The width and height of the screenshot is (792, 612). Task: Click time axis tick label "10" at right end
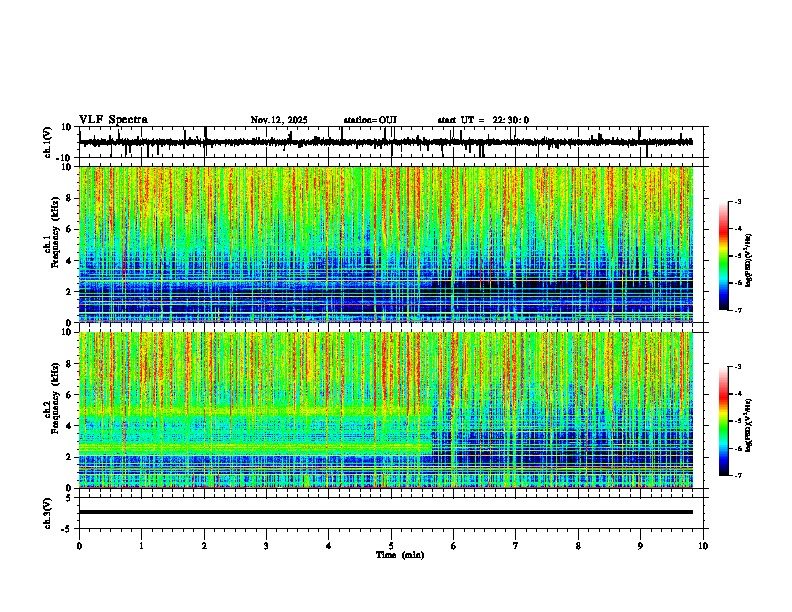tap(703, 546)
